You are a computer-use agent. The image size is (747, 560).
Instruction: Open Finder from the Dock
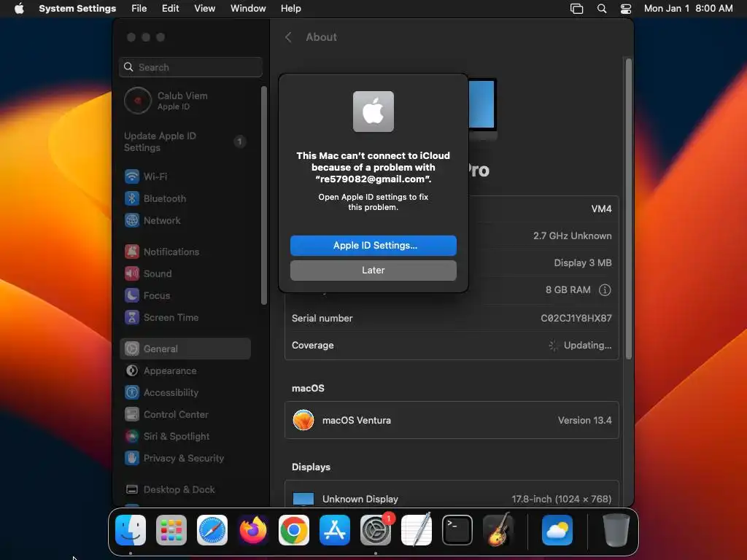131,530
